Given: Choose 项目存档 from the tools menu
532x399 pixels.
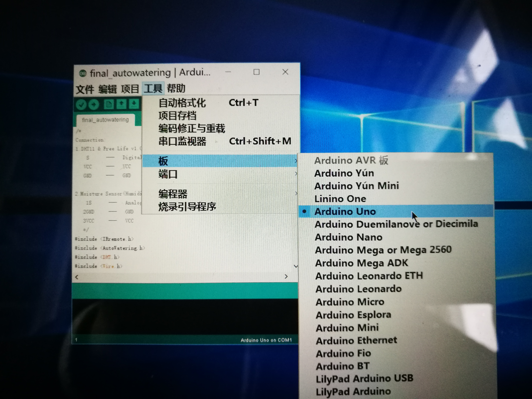Looking at the screenshot, I should pos(220,116).
